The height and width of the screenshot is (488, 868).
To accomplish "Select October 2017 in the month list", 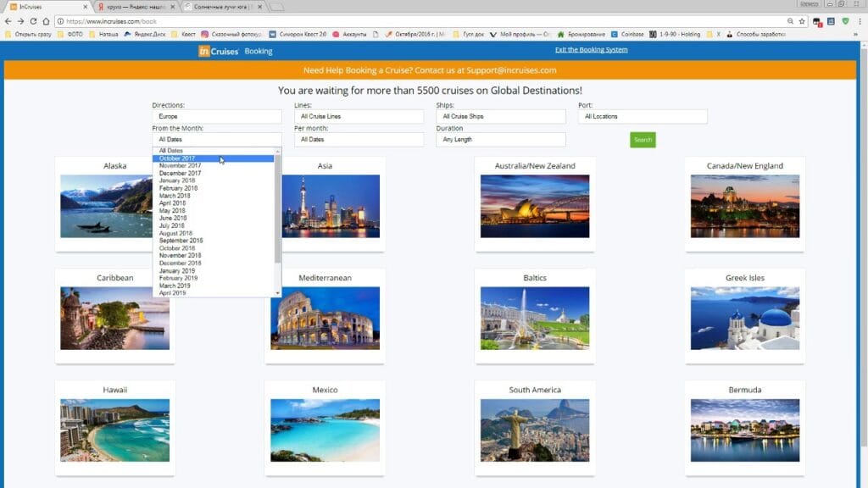I will pyautogui.click(x=177, y=158).
